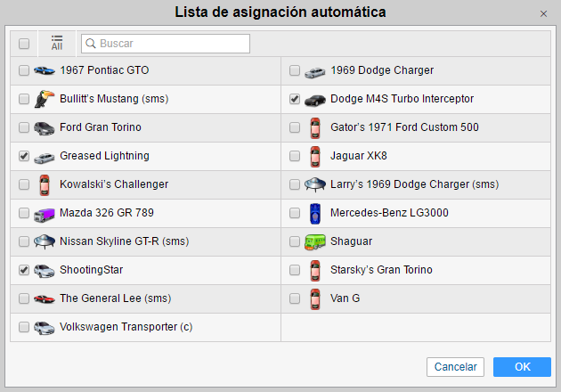Uncheck the Greased Lightning checkbox
561x392 pixels.
[24, 156]
